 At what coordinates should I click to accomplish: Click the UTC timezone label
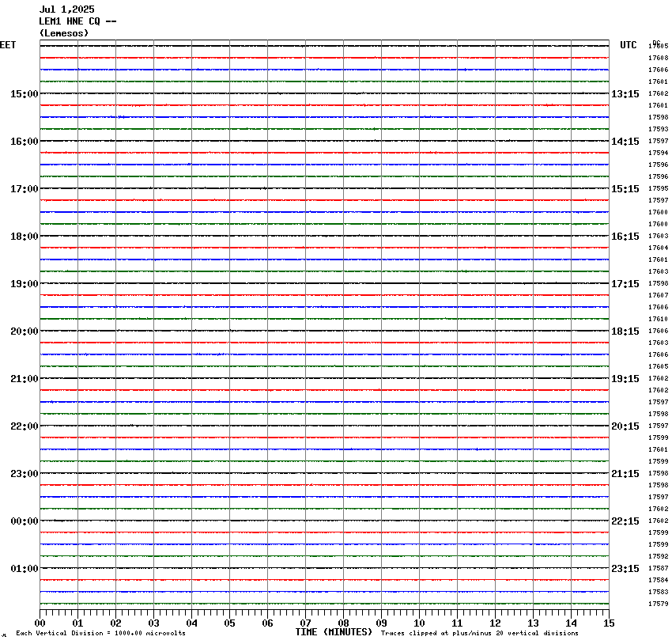pos(629,45)
